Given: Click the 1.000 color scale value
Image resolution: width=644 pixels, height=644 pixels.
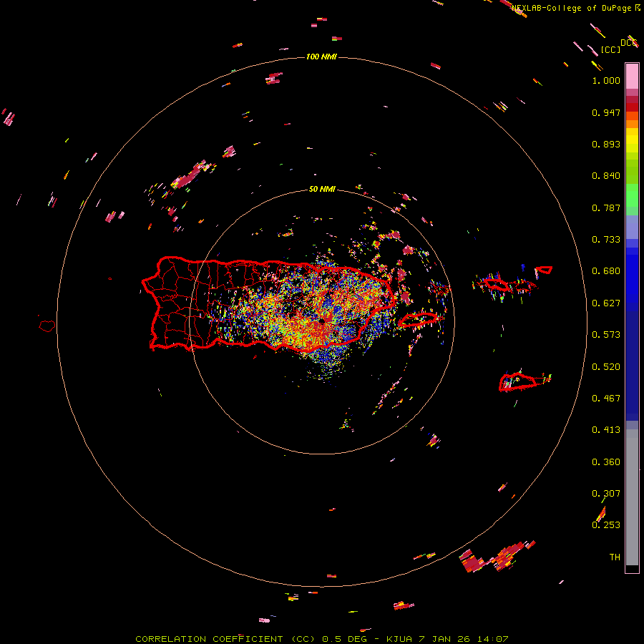Looking at the screenshot, I should coord(606,80).
